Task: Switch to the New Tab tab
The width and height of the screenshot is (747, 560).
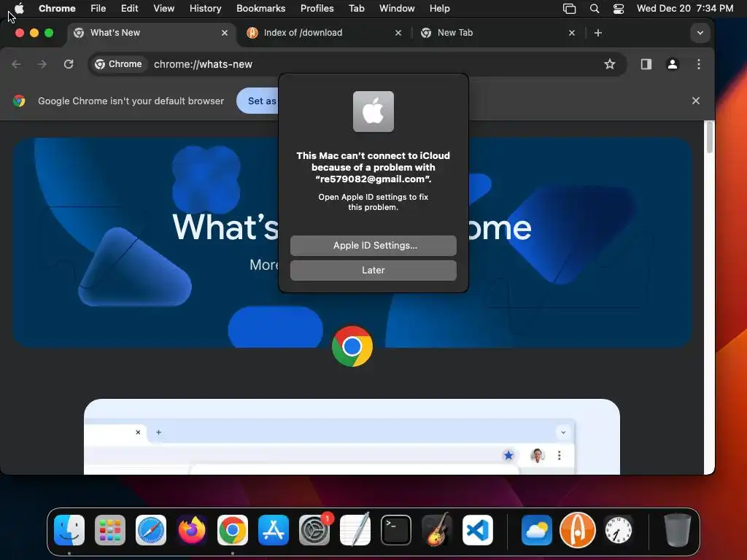Action: pos(496,33)
